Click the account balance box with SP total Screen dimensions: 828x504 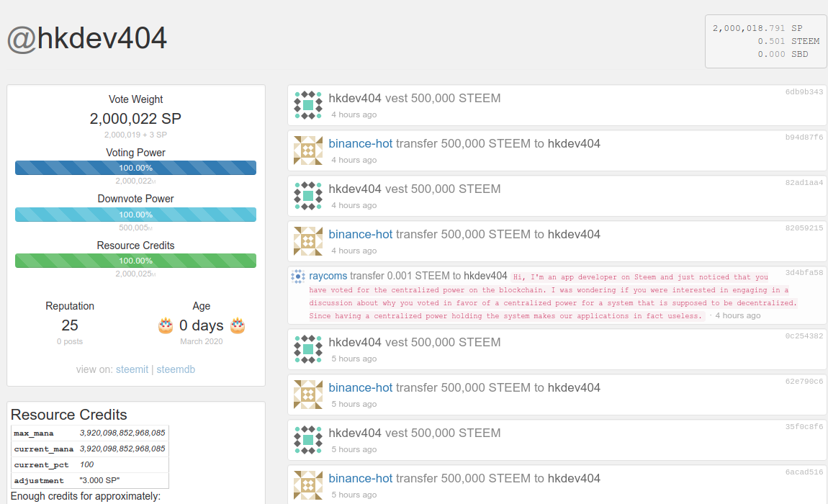click(x=766, y=41)
